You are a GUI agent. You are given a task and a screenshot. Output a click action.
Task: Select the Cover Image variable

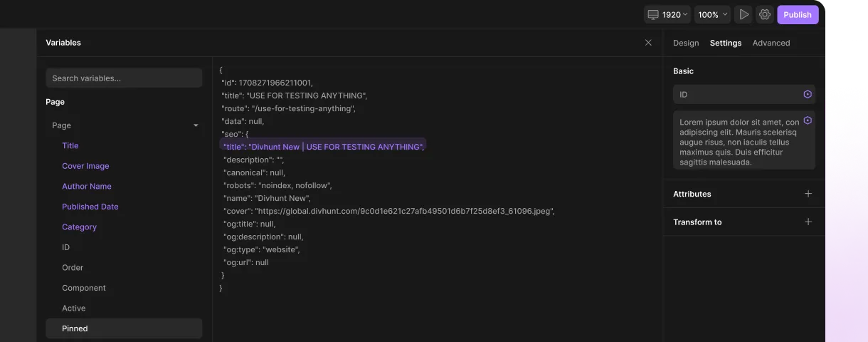pyautogui.click(x=85, y=166)
